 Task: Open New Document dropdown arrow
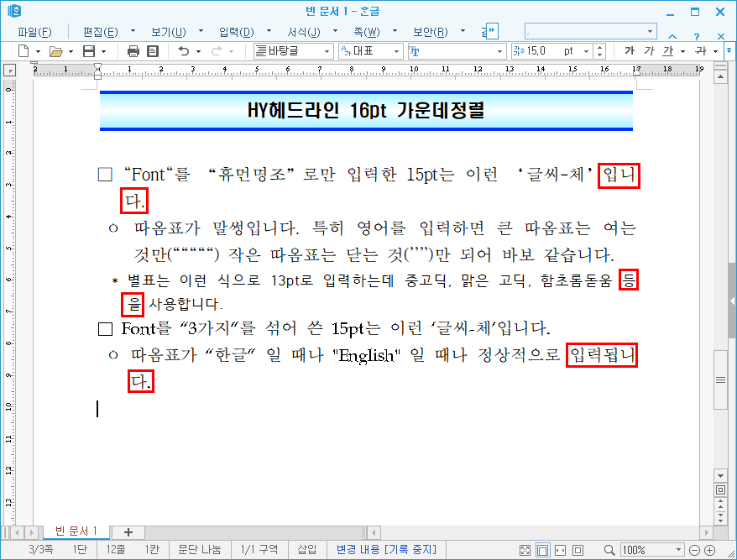38,51
